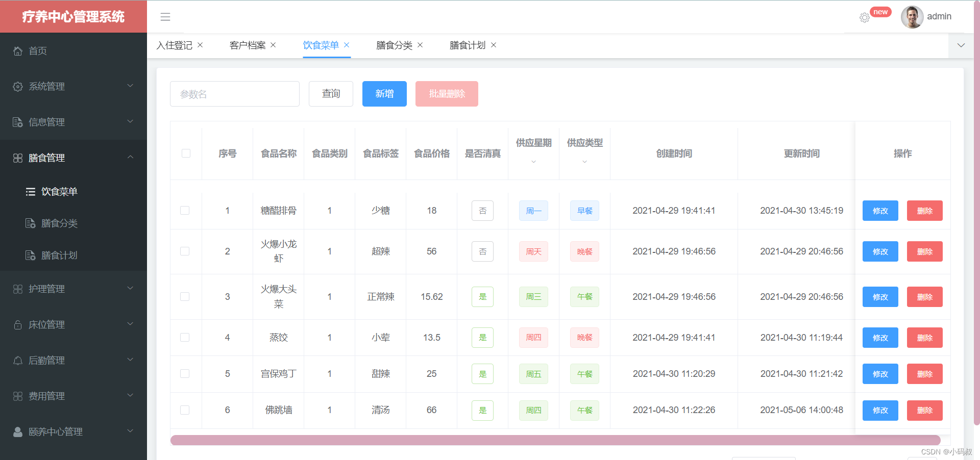
Task: Close the 饮食菜单 tab
Action: [x=347, y=45]
